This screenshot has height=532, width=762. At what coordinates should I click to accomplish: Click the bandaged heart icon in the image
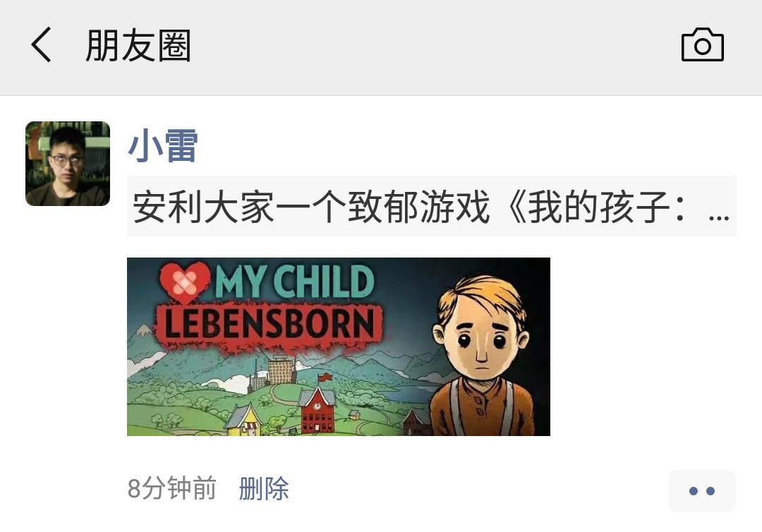pyautogui.click(x=185, y=283)
